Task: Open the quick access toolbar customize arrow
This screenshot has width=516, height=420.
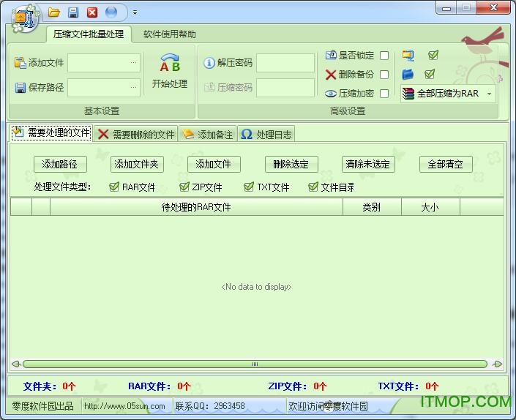Action: (135, 12)
